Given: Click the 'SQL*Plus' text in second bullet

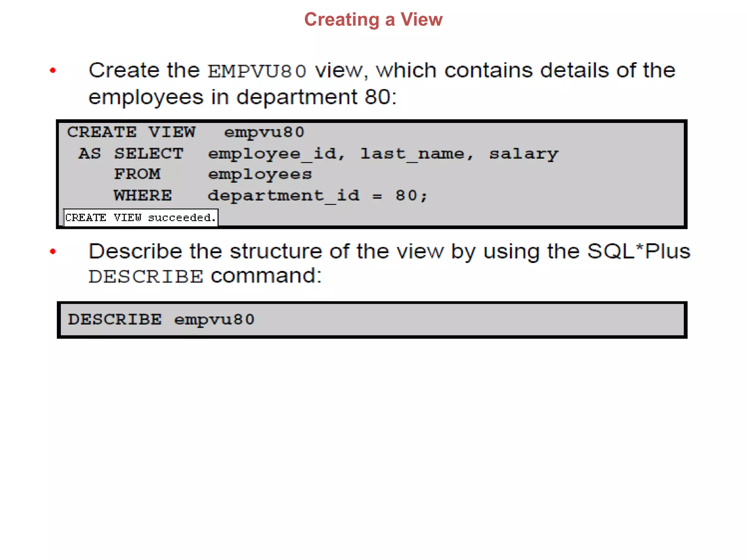Looking at the screenshot, I should point(639,251).
